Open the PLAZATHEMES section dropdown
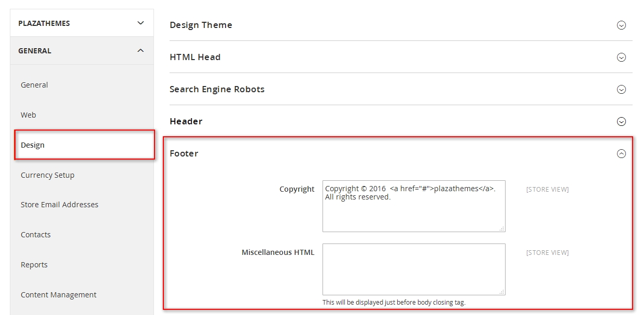This screenshot has width=644, height=315. [x=139, y=23]
